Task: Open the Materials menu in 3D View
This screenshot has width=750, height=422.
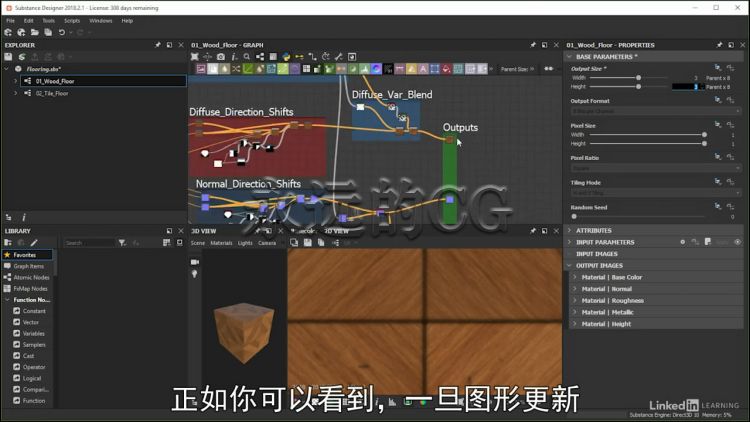Action: (221, 243)
